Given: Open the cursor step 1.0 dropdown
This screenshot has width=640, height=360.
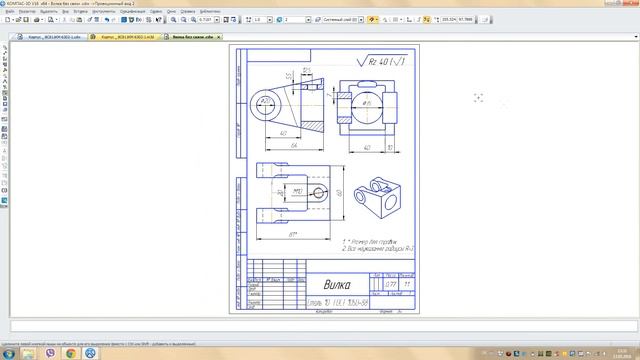Looking at the screenshot, I should click(x=270, y=20).
